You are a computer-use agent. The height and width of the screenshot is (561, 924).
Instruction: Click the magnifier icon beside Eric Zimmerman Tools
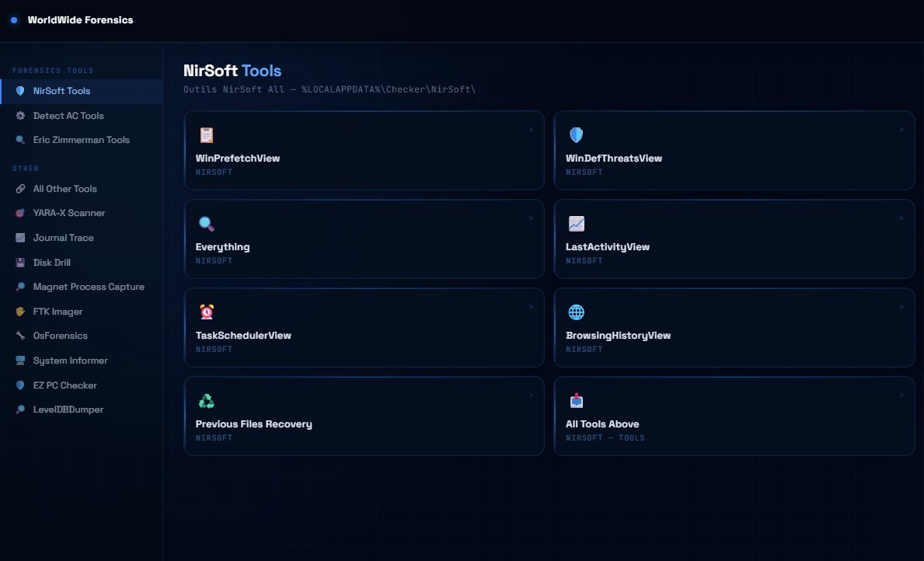coord(20,140)
